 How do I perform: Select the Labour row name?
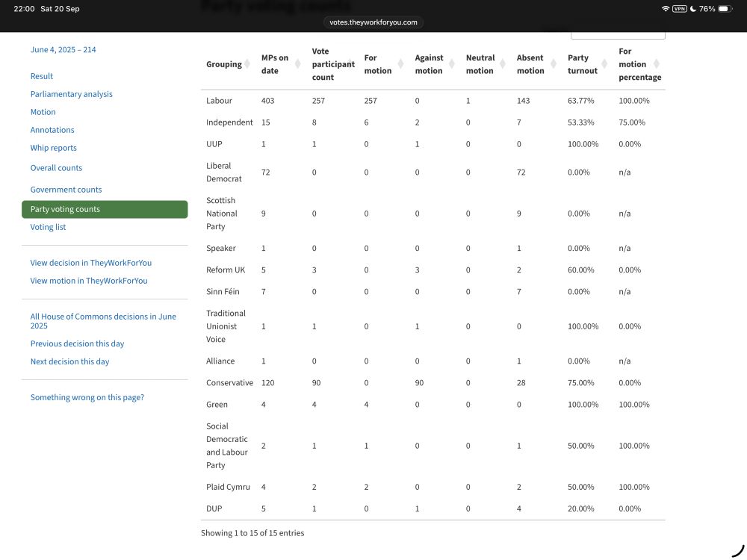[219, 101]
